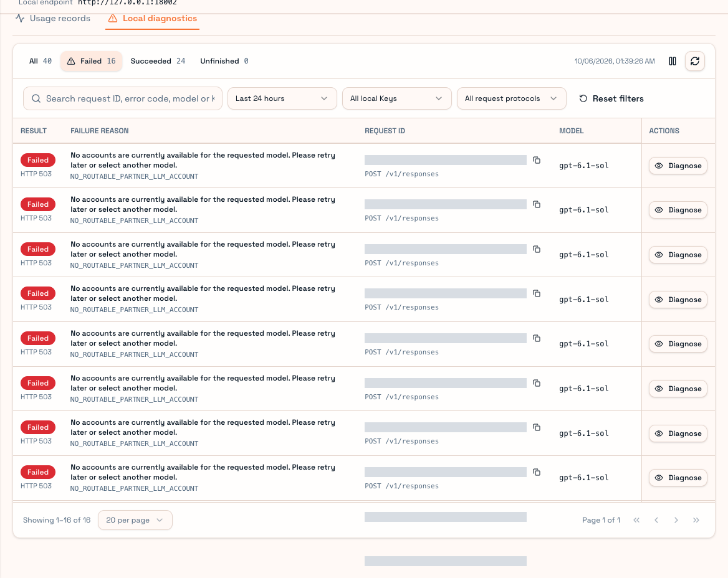
Task: Diagnose the sixth failed request
Action: click(678, 389)
